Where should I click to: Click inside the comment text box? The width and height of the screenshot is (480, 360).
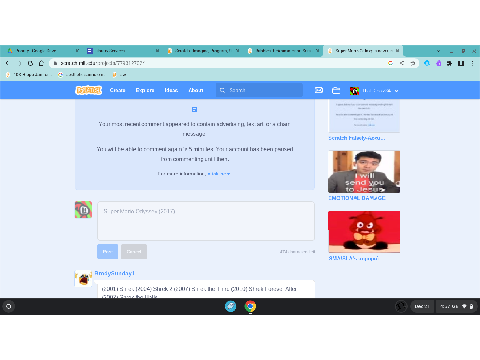[x=206, y=221]
